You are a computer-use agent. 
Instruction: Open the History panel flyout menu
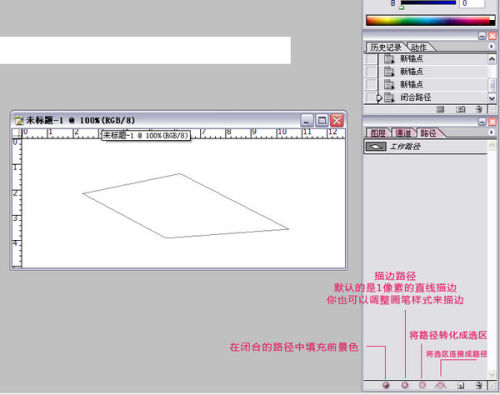(x=492, y=46)
